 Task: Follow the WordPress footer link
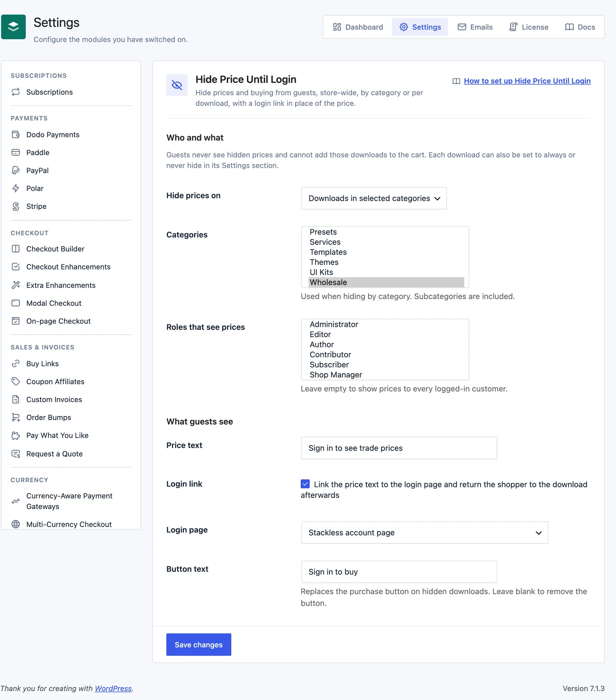(113, 688)
